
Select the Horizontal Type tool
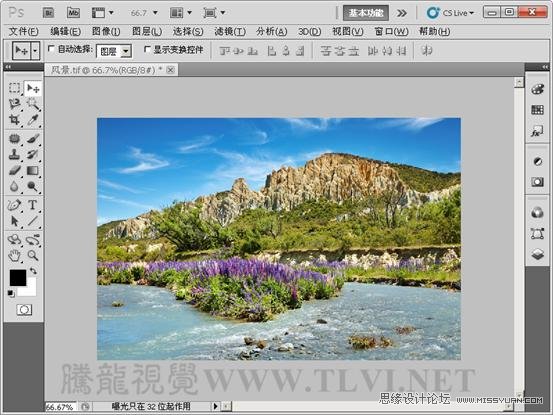point(32,205)
